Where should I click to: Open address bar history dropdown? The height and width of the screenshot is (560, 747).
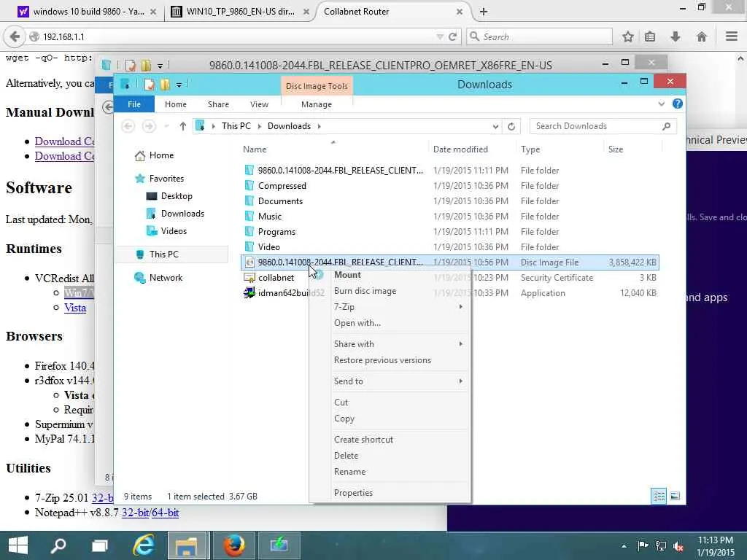click(x=495, y=126)
